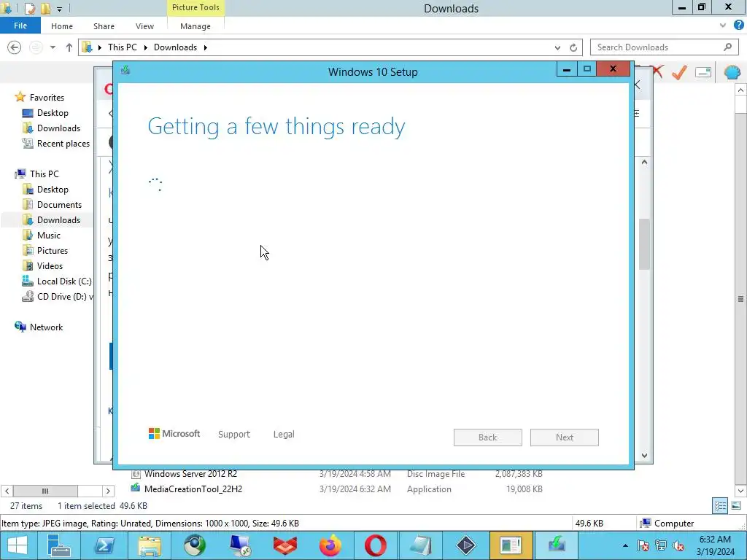
Task: Click the card-shaped rename toolbar icon
Action: [x=703, y=72]
